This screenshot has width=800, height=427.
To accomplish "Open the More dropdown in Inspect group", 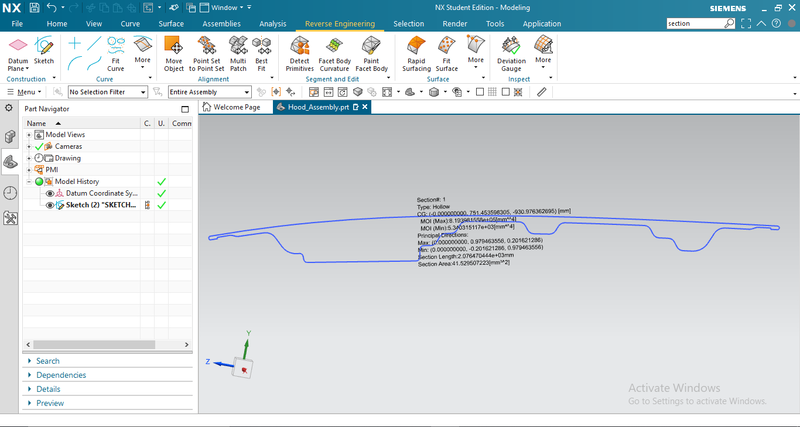I will tap(543, 54).
